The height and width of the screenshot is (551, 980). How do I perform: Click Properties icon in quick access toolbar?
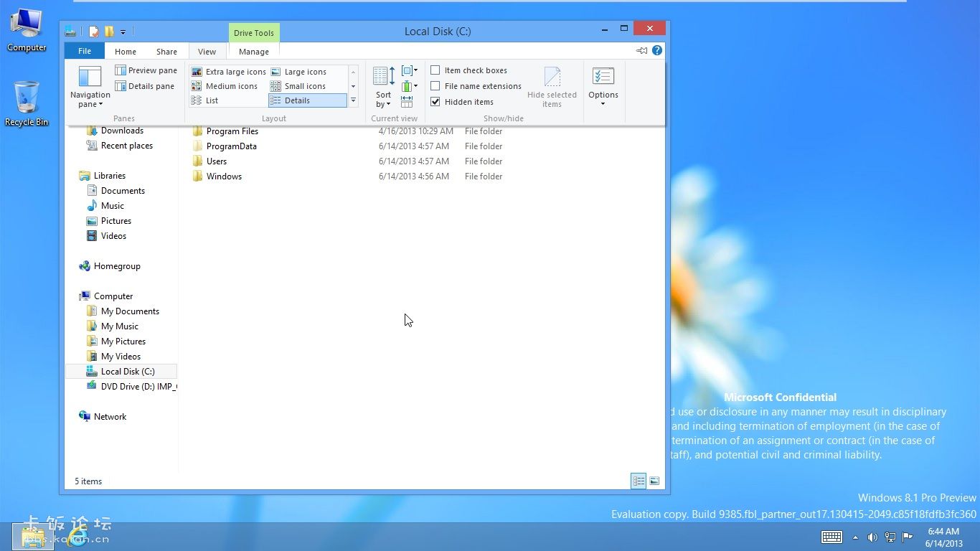point(94,32)
